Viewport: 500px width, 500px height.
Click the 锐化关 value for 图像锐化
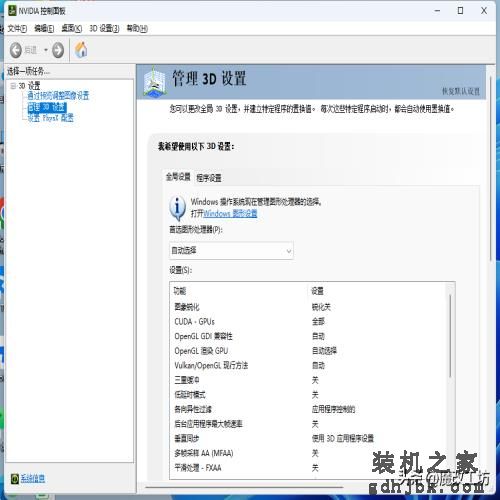click(x=321, y=307)
